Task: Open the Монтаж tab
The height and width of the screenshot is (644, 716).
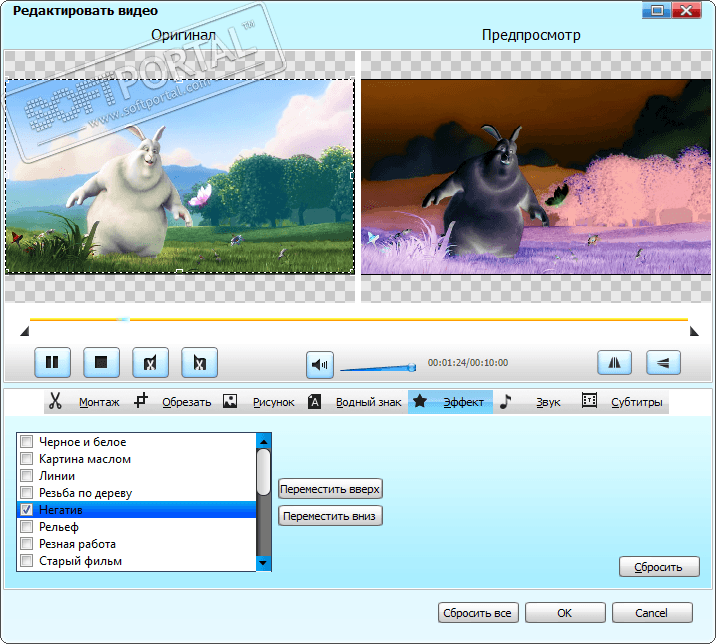Action: coord(99,402)
